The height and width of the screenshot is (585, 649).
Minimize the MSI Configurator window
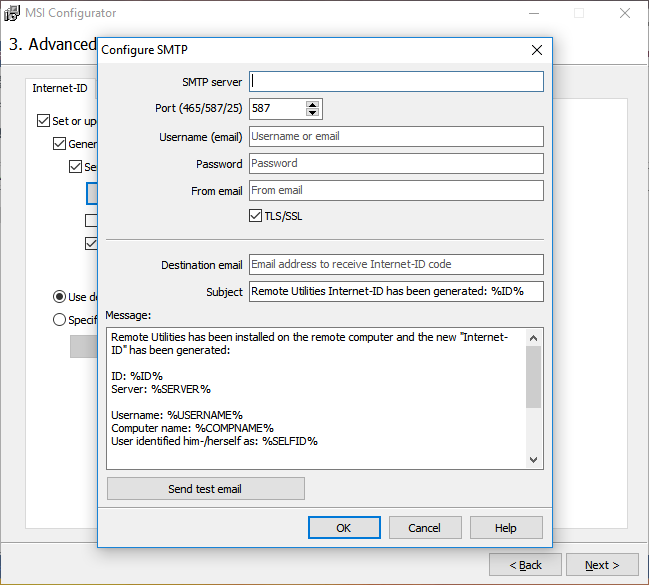(534, 13)
